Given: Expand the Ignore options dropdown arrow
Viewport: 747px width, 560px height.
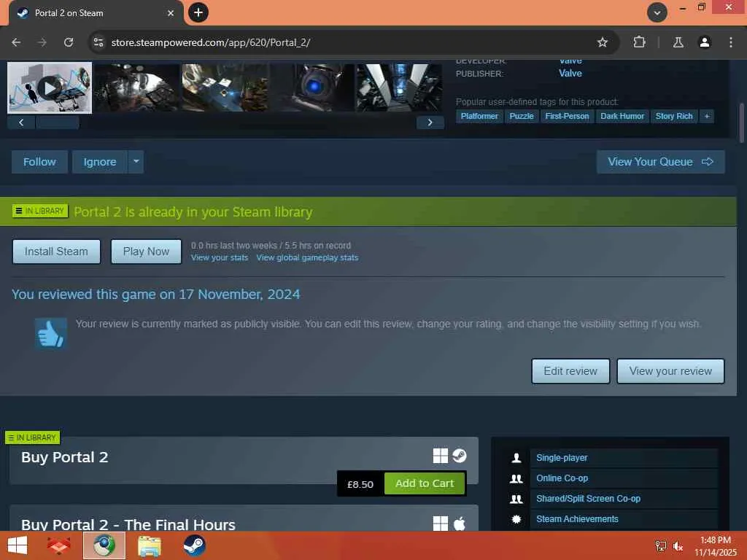Looking at the screenshot, I should 136,162.
